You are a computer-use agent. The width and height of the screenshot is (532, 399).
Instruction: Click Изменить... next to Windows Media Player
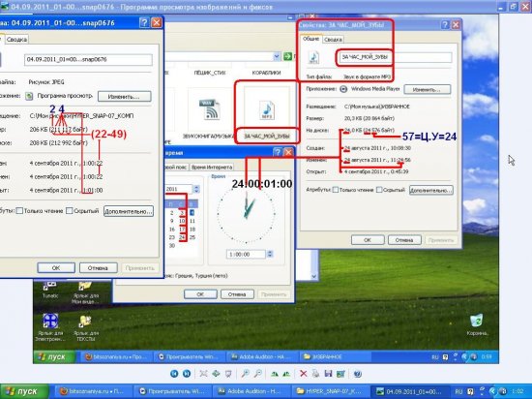(428, 90)
